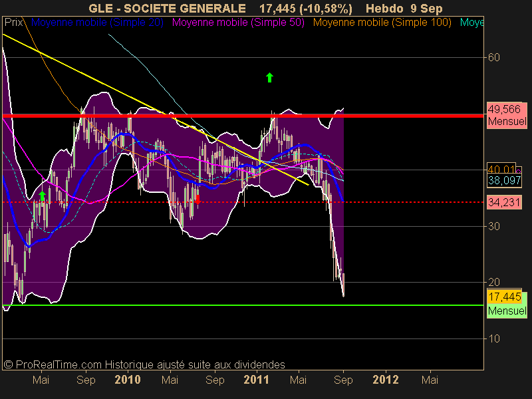This screenshot has width=532, height=399.
Task: Click the green up arrow above the 2011 price peak
Action: (x=269, y=77)
